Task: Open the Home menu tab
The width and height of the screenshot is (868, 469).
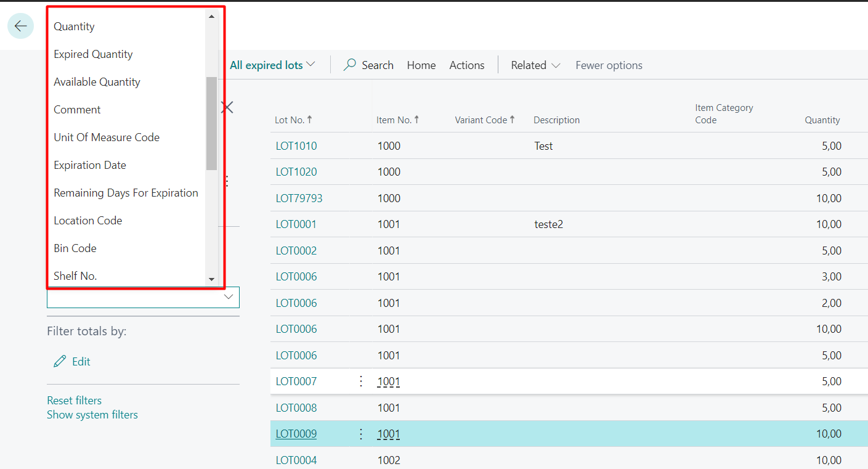Action: click(x=421, y=65)
